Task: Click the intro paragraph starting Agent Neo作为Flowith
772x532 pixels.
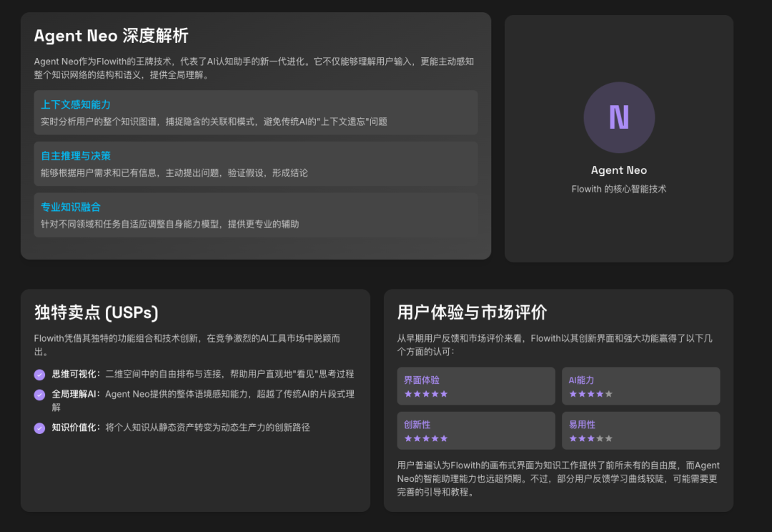Action: (x=254, y=68)
